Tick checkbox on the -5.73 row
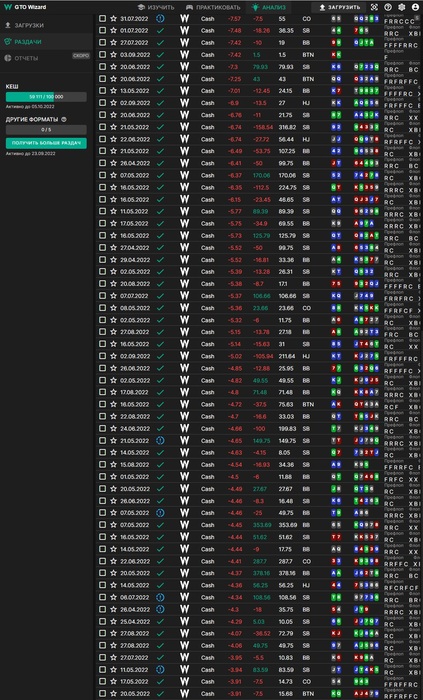 point(103,236)
